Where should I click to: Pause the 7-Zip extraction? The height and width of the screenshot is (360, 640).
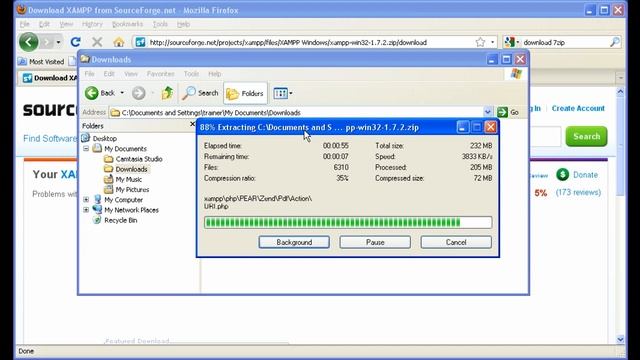point(375,242)
